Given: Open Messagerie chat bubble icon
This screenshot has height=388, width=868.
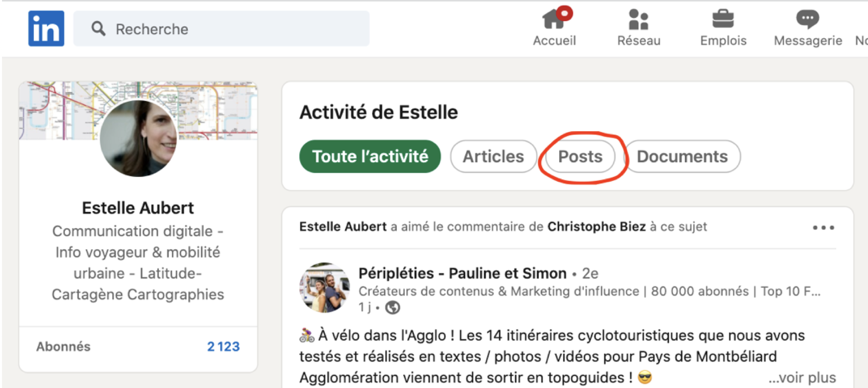Looking at the screenshot, I should pyautogui.click(x=807, y=20).
